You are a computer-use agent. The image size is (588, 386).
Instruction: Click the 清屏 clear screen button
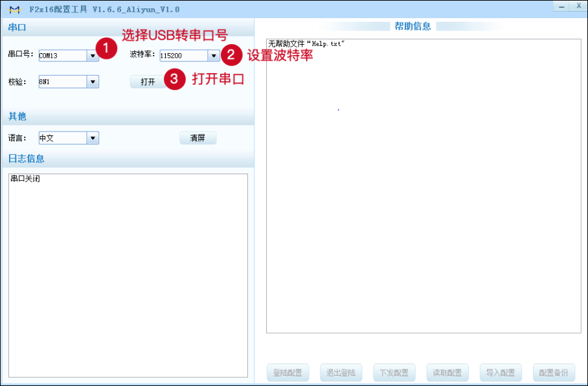pyautogui.click(x=198, y=138)
